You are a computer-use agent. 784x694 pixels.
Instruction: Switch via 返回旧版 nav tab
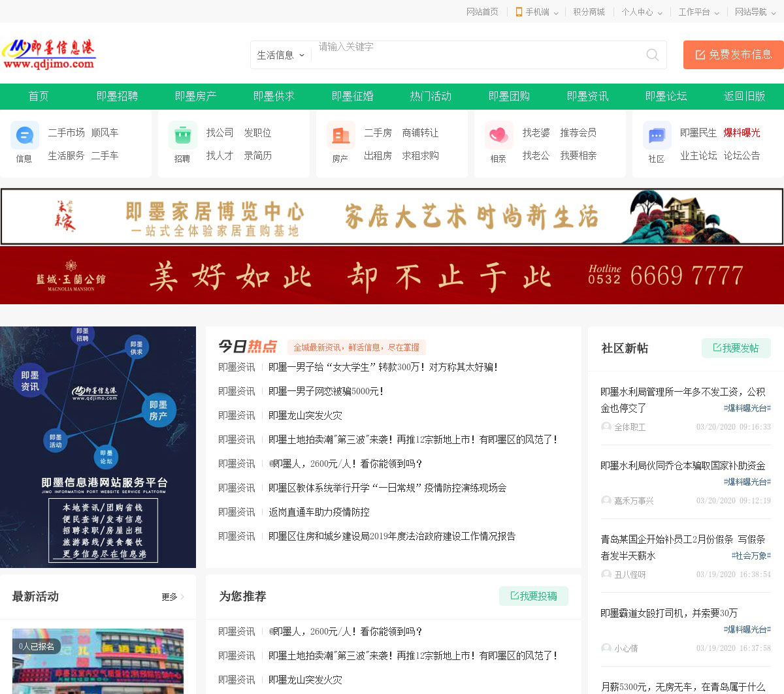(744, 96)
